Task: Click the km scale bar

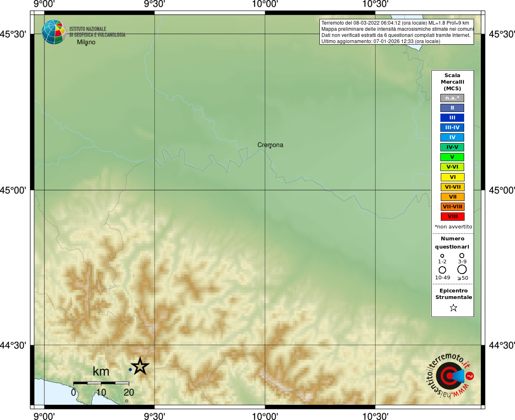Action: [x=101, y=383]
